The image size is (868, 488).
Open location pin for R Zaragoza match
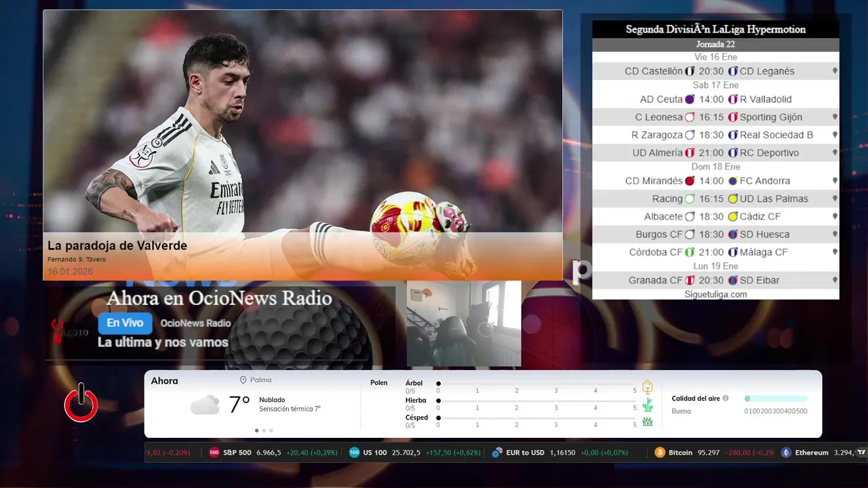pos(835,135)
